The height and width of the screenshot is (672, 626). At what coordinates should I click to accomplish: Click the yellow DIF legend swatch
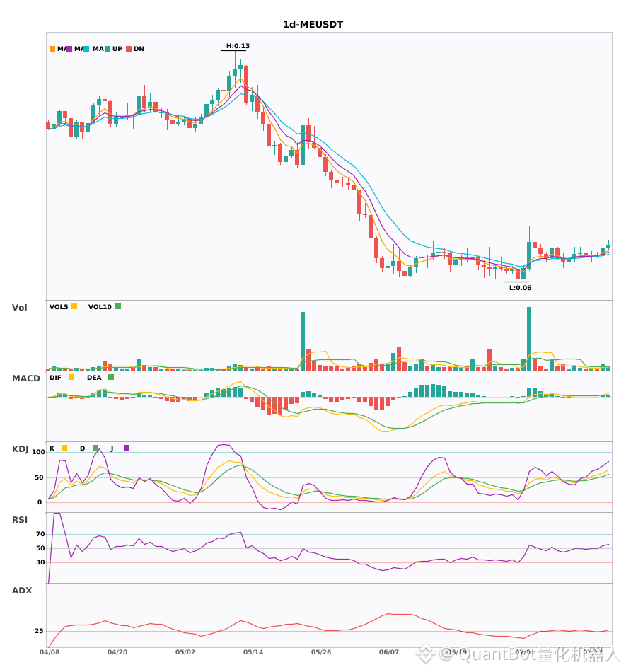[71, 377]
